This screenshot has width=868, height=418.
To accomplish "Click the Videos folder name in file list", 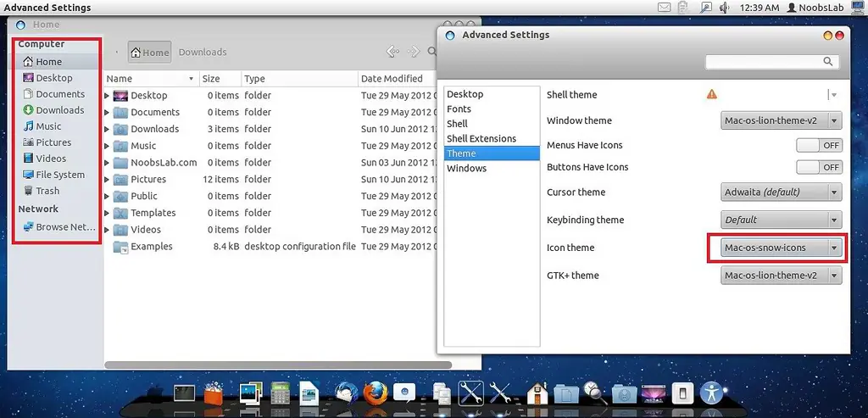I will tap(146, 230).
